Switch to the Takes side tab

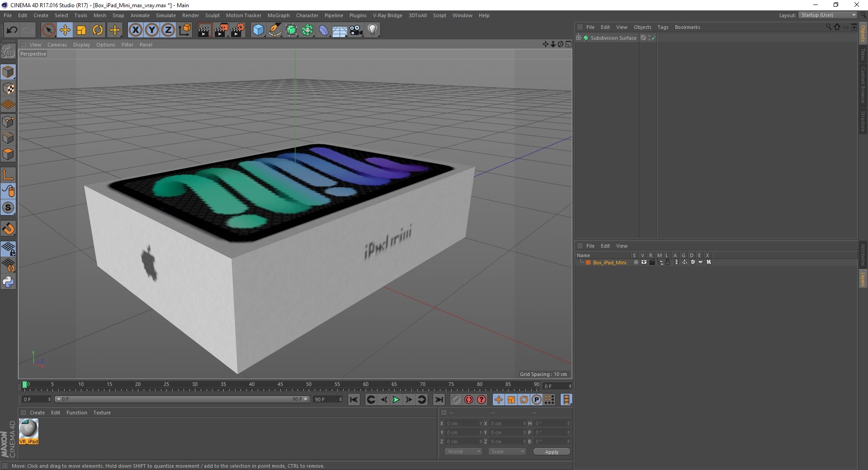(863, 54)
